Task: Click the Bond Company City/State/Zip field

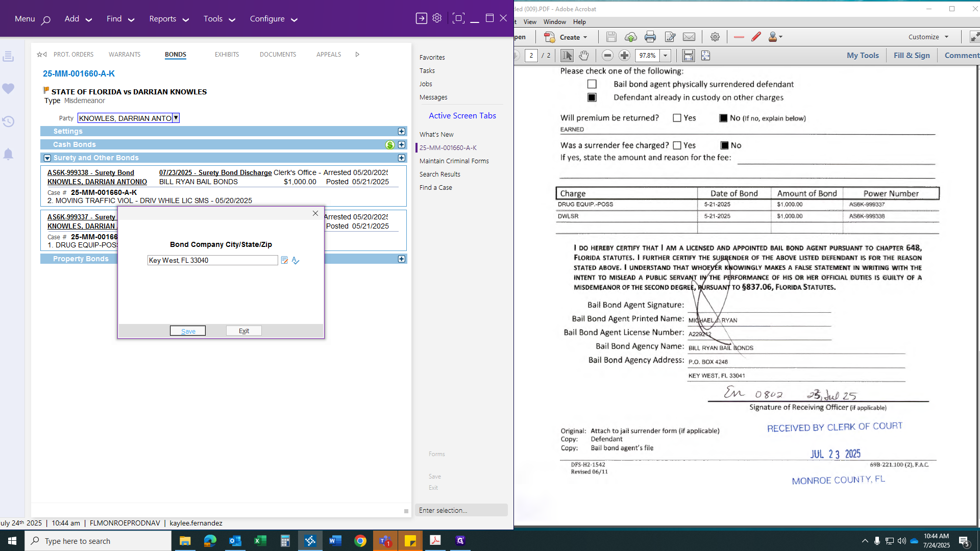Action: tap(212, 261)
